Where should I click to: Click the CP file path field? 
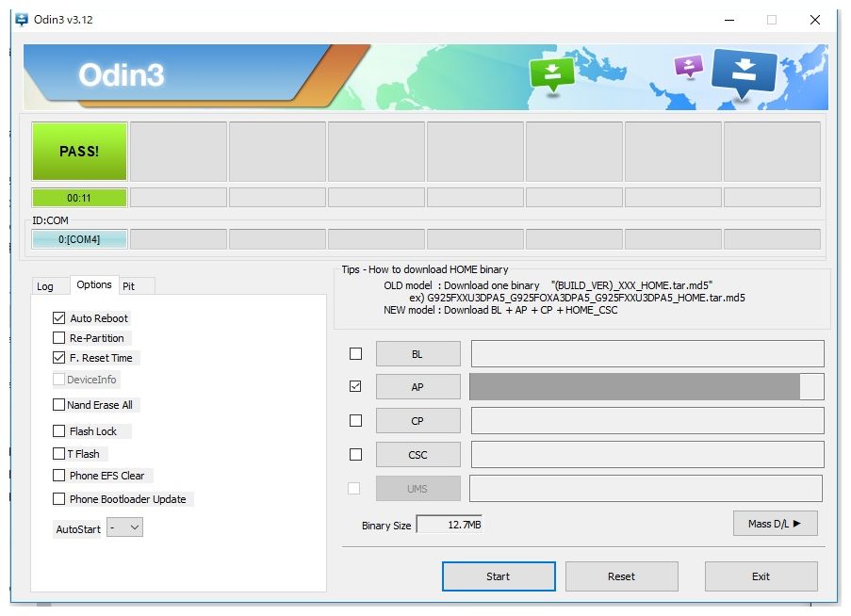(647, 421)
